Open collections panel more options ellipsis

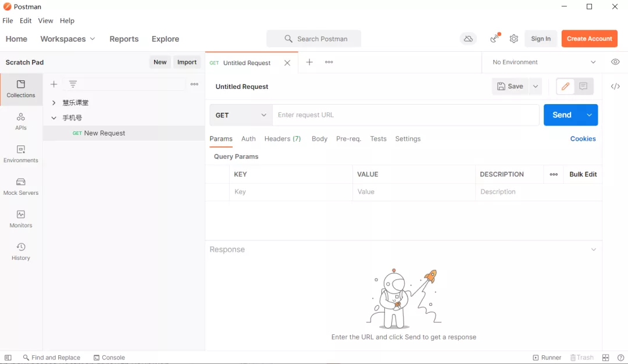coord(194,84)
